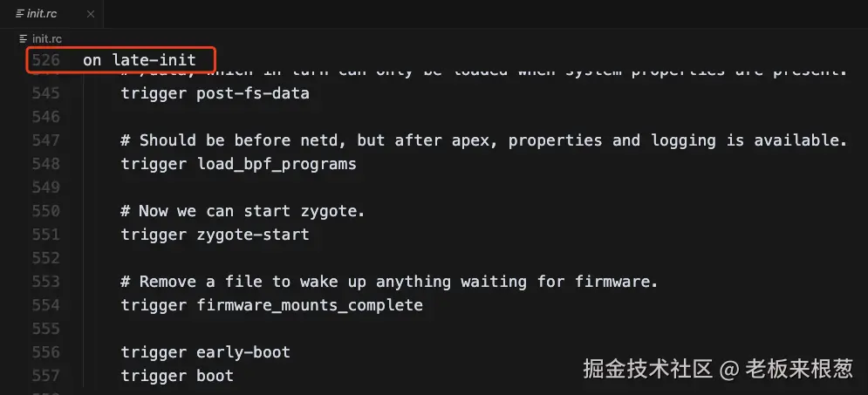Click the sticky header 'on late-init'
This screenshot has height=395, width=868.
[139, 60]
